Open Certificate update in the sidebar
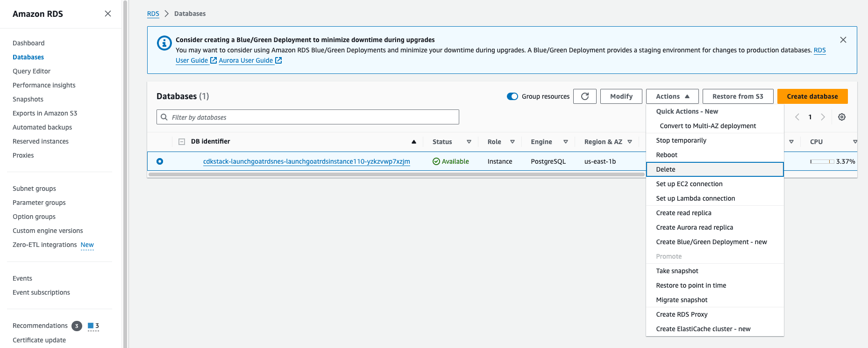The width and height of the screenshot is (868, 348). [x=39, y=340]
